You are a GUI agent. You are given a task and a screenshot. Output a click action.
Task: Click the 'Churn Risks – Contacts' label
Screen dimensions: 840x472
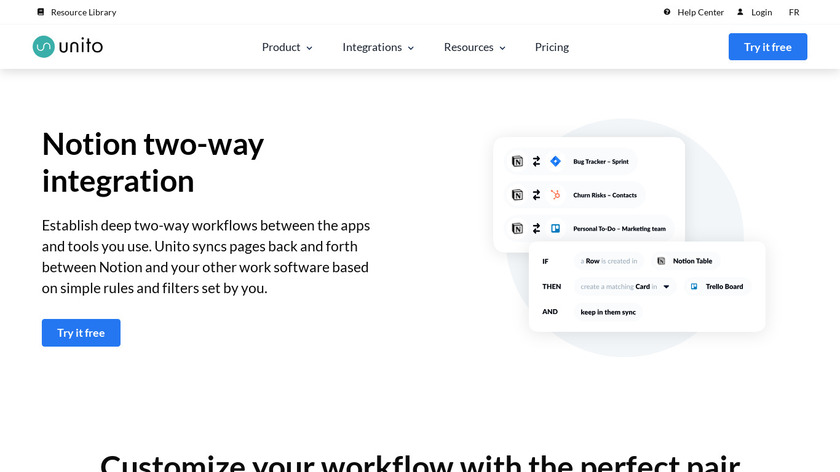pos(605,195)
